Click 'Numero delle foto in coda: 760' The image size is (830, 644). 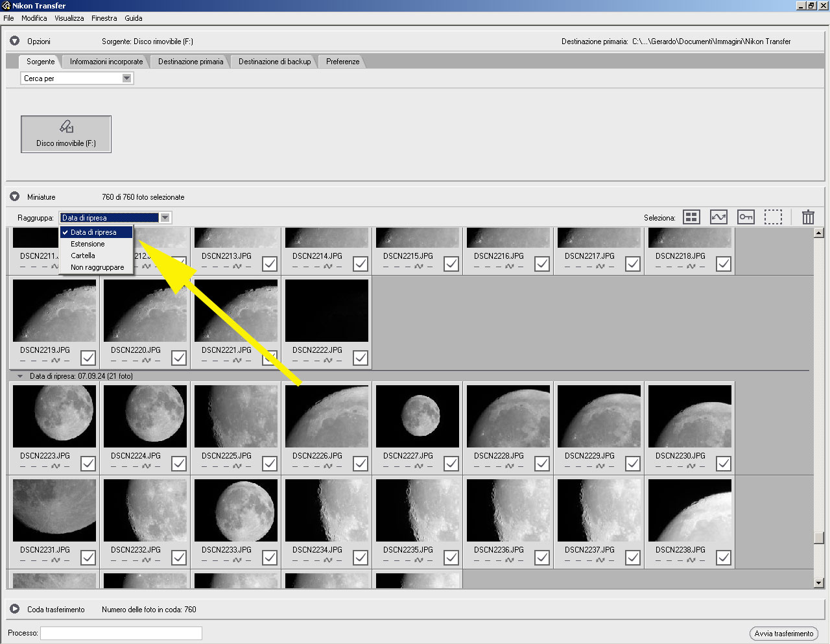[x=148, y=610]
